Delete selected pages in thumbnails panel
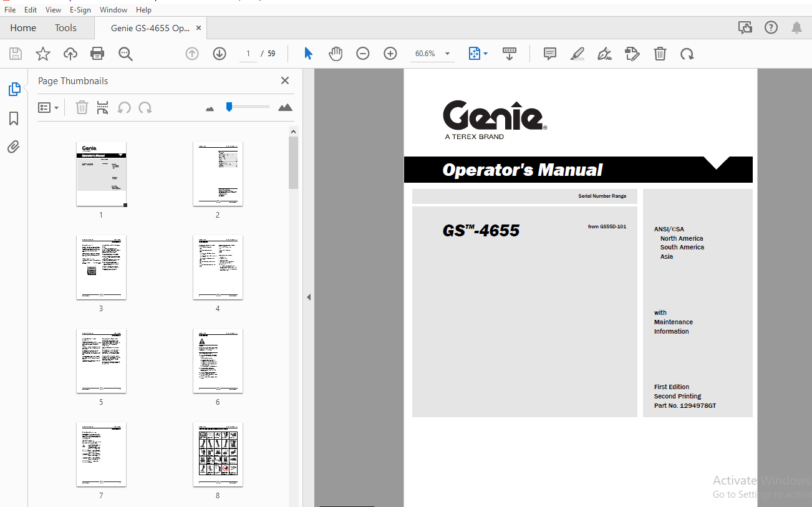This screenshot has height=507, width=812. [82, 108]
